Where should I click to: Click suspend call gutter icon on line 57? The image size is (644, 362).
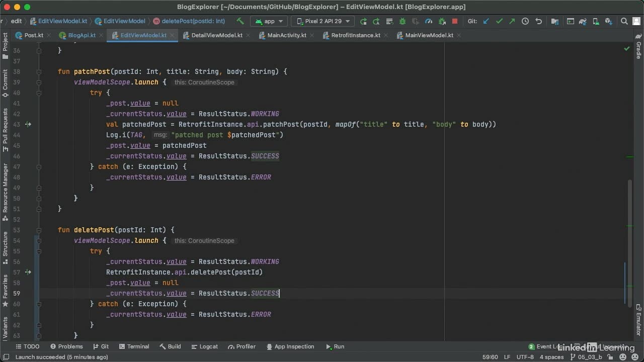28,272
